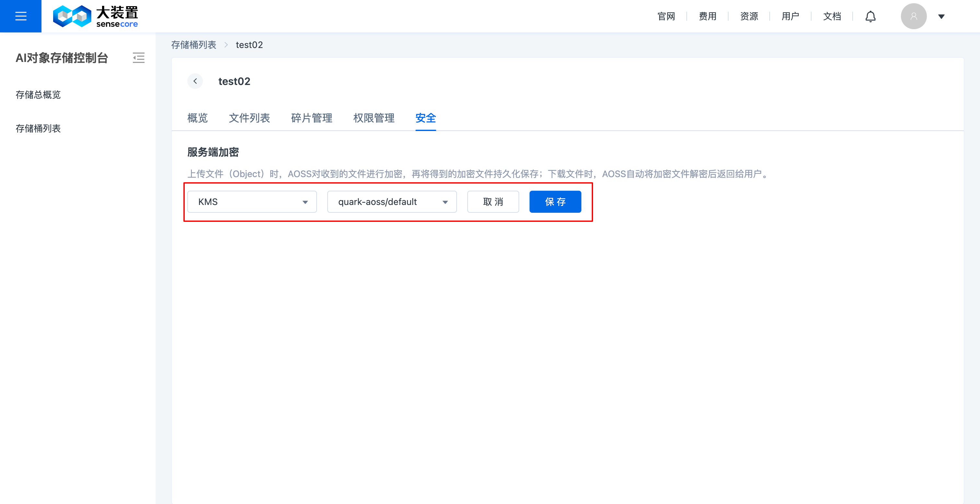Viewport: 980px width, 504px height.
Task: Open the notifications bell
Action: click(x=871, y=16)
